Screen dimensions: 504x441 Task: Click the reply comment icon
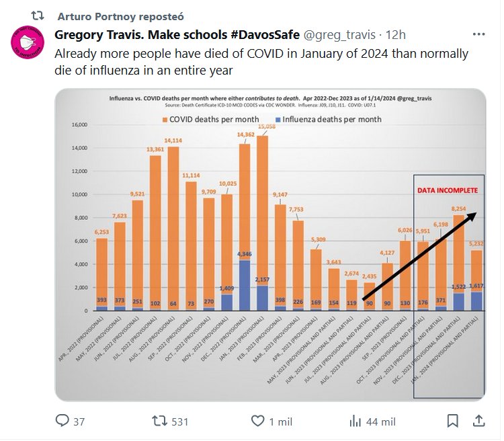pos(62,421)
